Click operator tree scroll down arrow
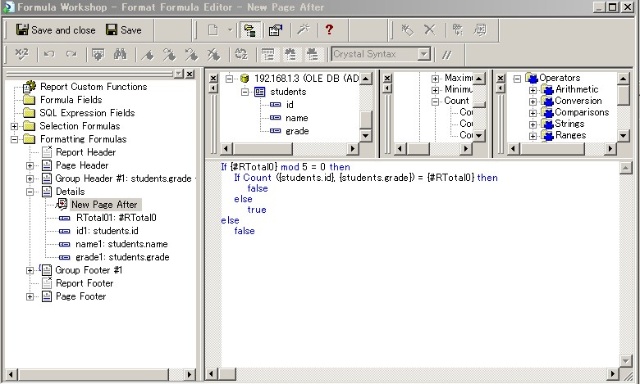 [x=623, y=136]
